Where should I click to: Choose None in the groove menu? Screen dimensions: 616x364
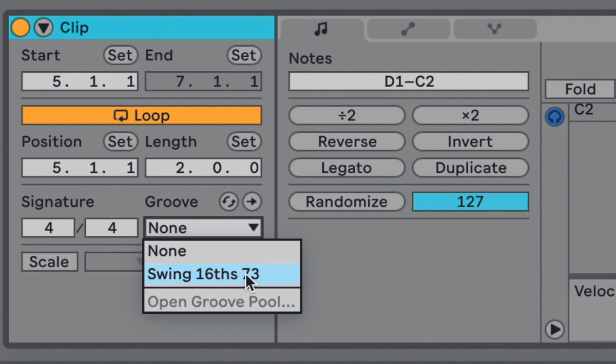(222, 251)
